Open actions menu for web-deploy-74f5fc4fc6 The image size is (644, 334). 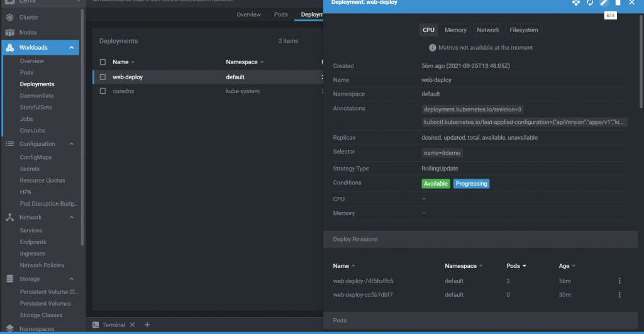click(619, 281)
